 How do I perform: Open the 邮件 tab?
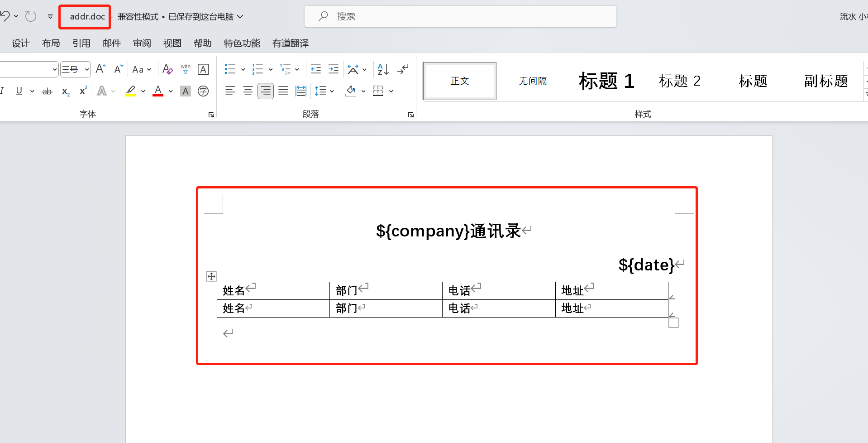tap(112, 43)
